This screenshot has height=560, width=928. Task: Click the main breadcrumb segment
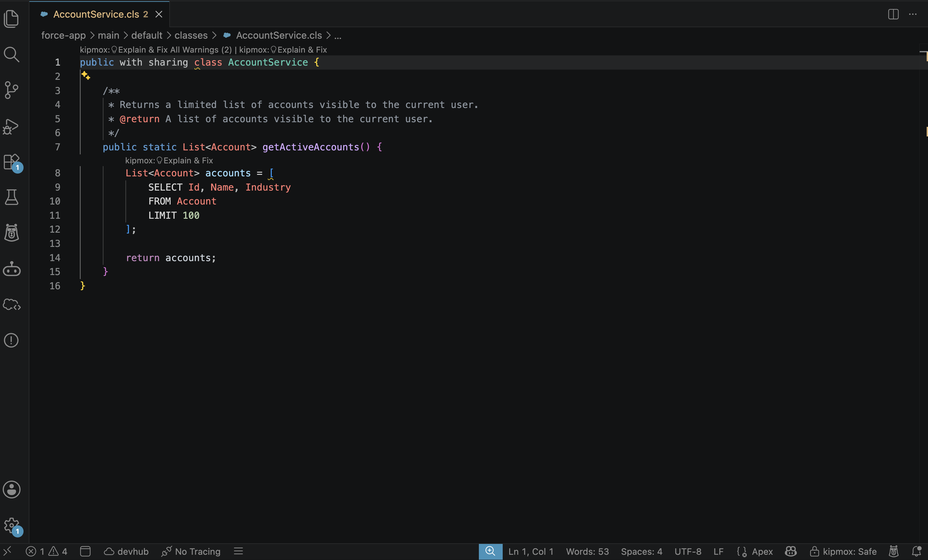click(108, 35)
